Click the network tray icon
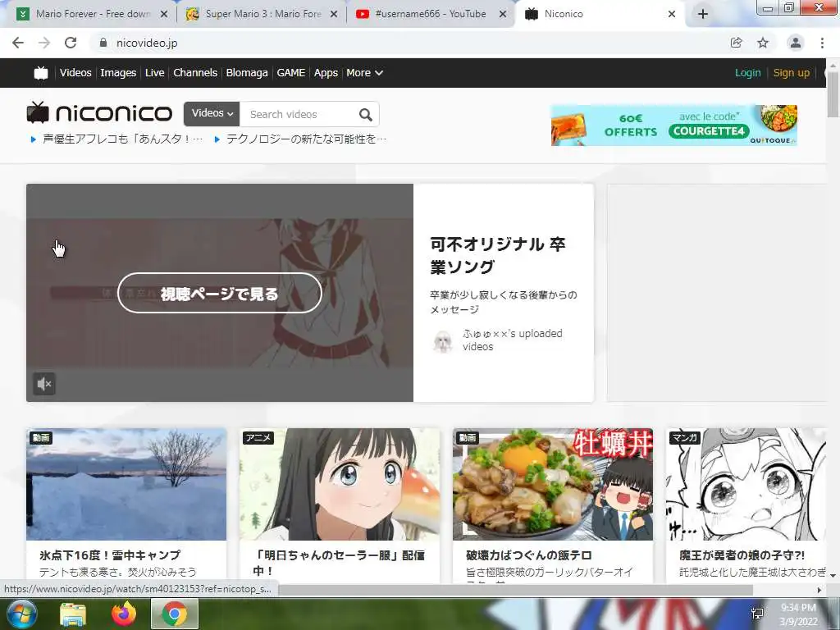The width and height of the screenshot is (840, 630). coord(758,614)
